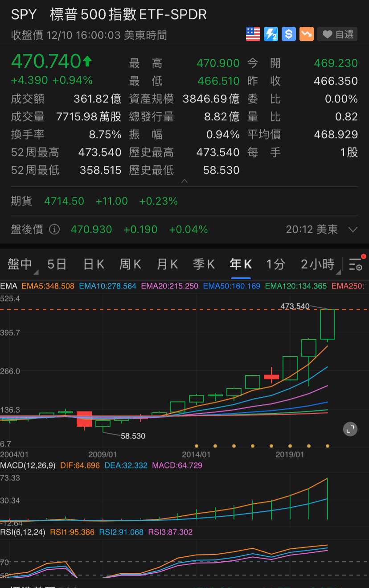This screenshot has width=369, height=588.
Task: Tap the after-hours price 470.930
Action: 91,230
